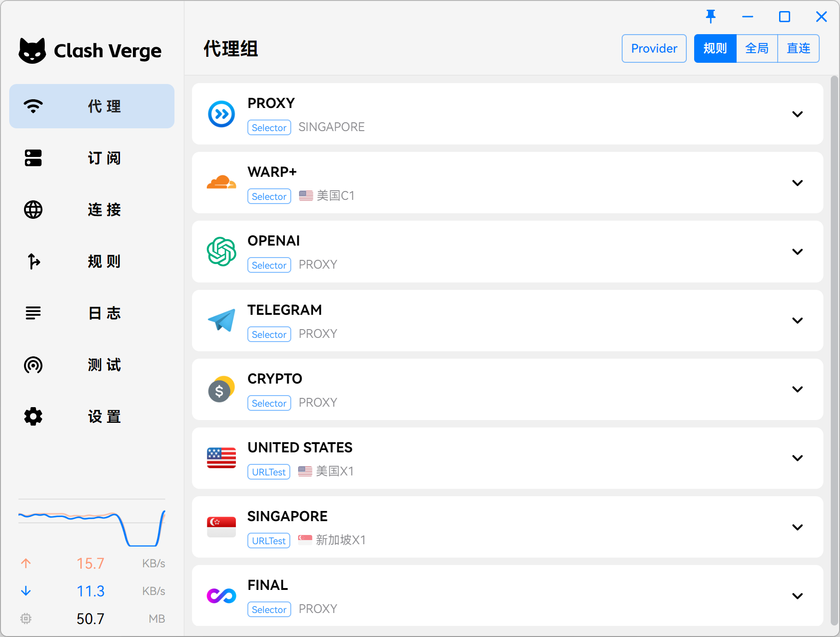Viewport: 840px width, 637px height.
Task: Select the 规则 (Rule) mode button
Action: (715, 48)
